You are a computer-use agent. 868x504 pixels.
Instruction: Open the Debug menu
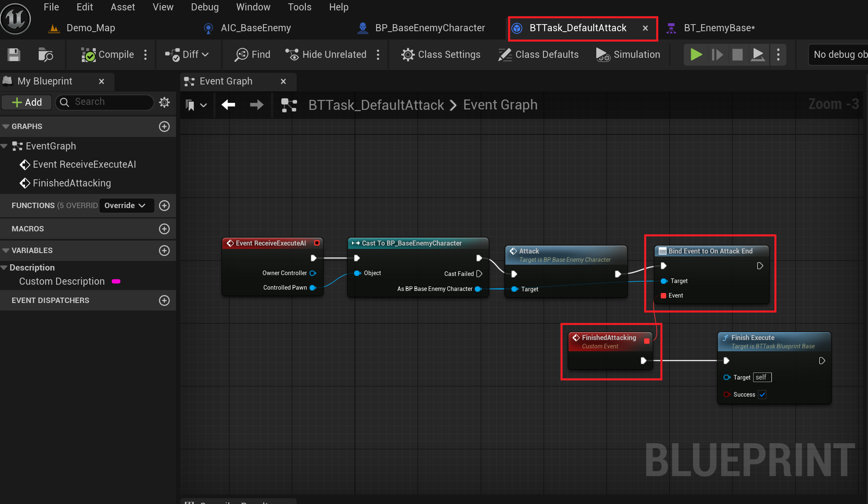205,7
